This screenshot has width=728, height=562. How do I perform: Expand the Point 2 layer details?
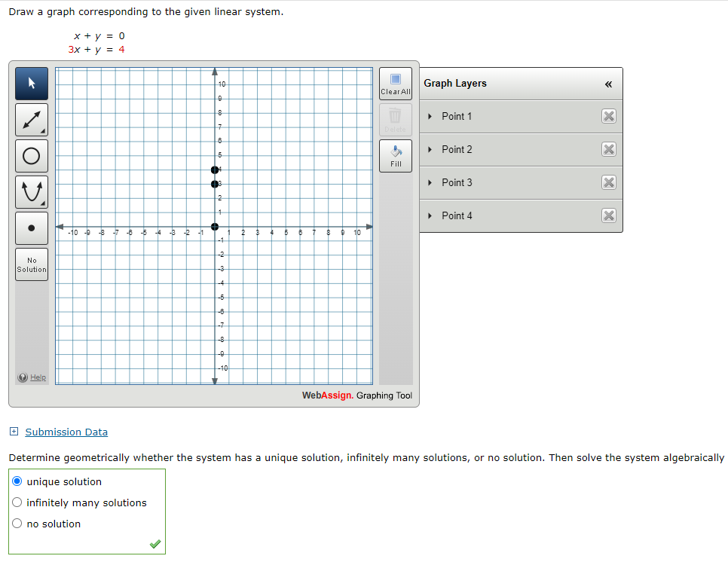point(431,149)
